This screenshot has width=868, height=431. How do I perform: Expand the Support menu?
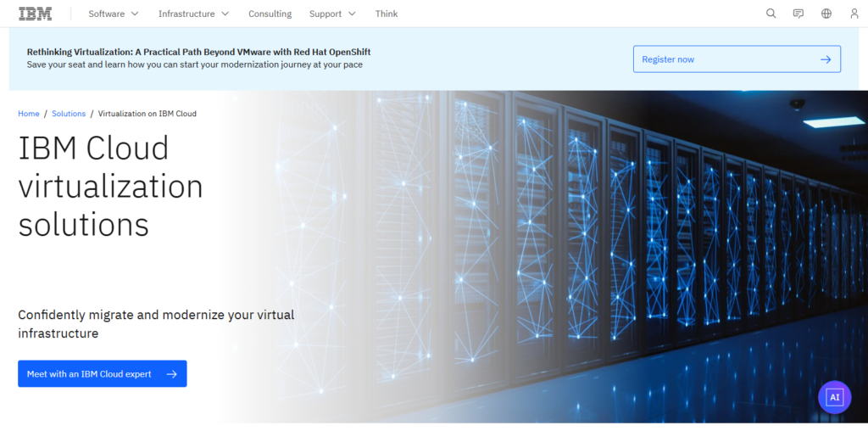(x=332, y=14)
